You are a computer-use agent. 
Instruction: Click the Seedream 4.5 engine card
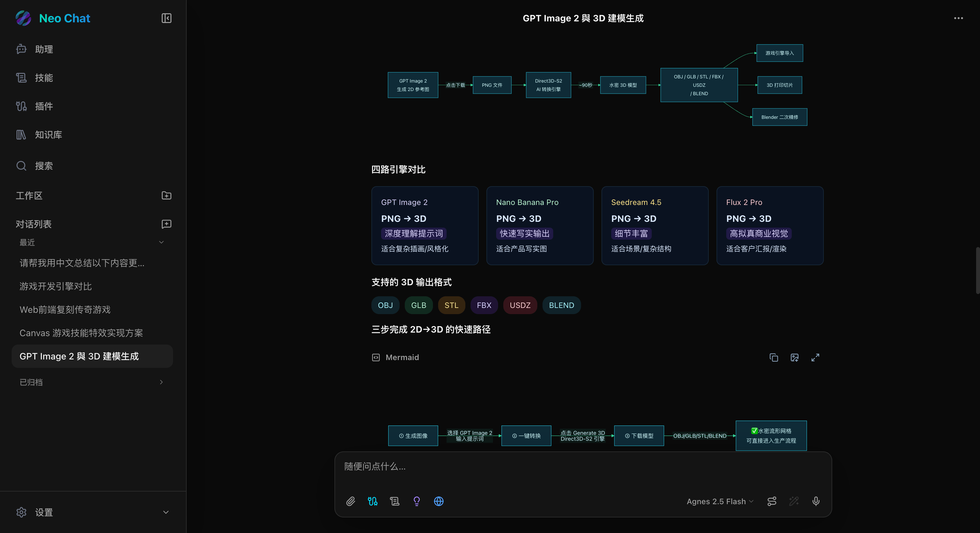click(654, 225)
